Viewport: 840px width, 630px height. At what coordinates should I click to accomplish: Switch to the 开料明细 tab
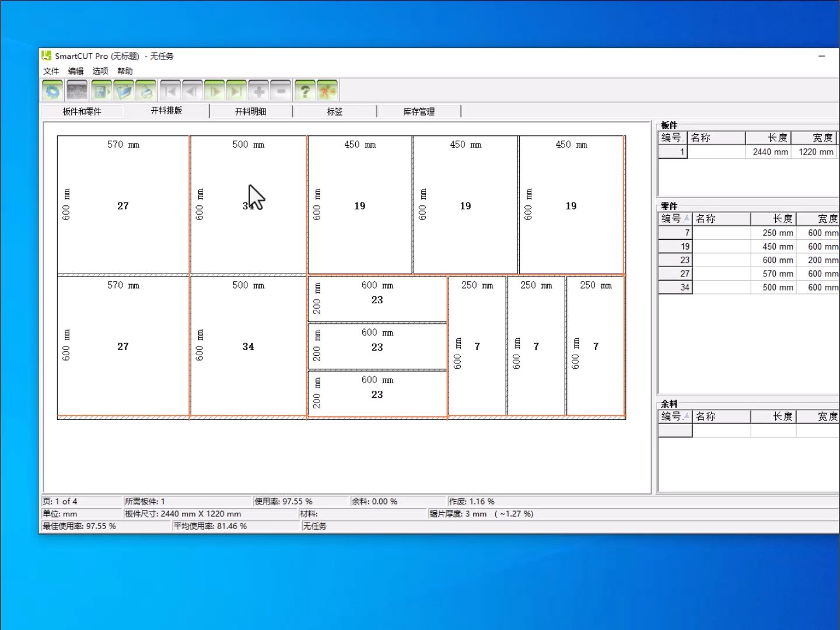coord(251,111)
